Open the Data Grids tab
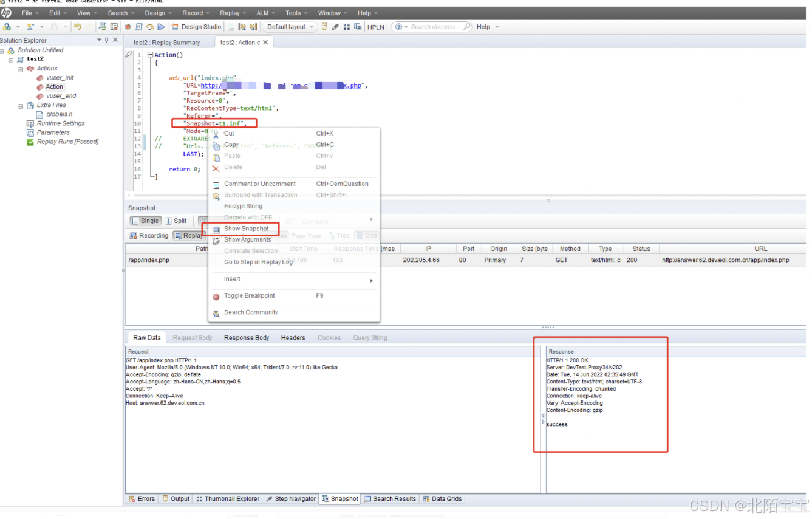Viewport: 812px width, 519px height. coord(442,499)
